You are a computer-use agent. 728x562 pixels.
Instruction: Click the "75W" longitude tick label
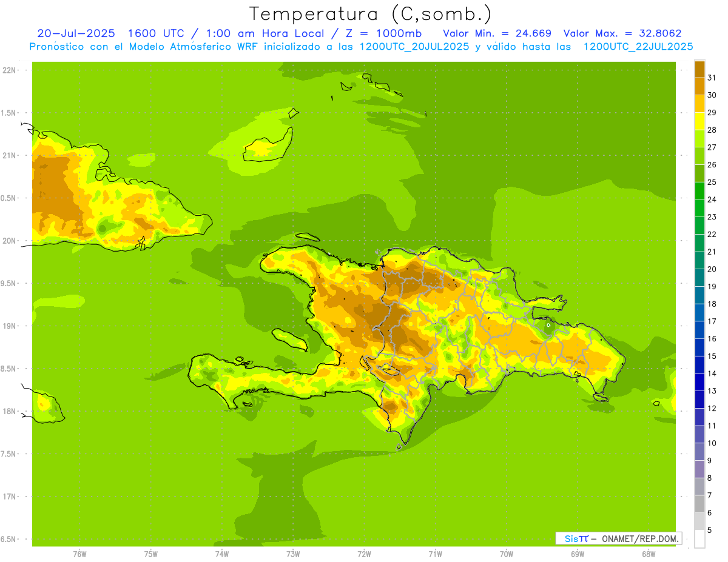[151, 554]
